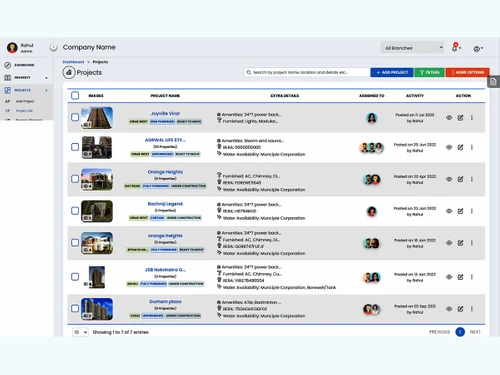Open Joyville Virar three-dot menu
Image resolution: width=500 pixels, height=375 pixels.
[x=472, y=118]
